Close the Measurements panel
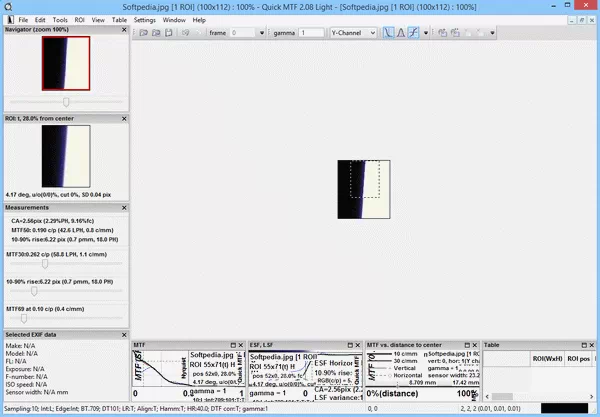 tap(124, 208)
